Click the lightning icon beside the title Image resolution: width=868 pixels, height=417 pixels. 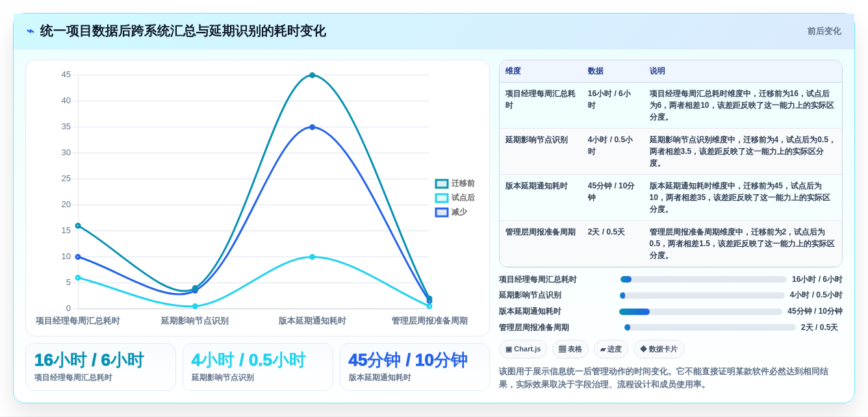pyautogui.click(x=31, y=31)
